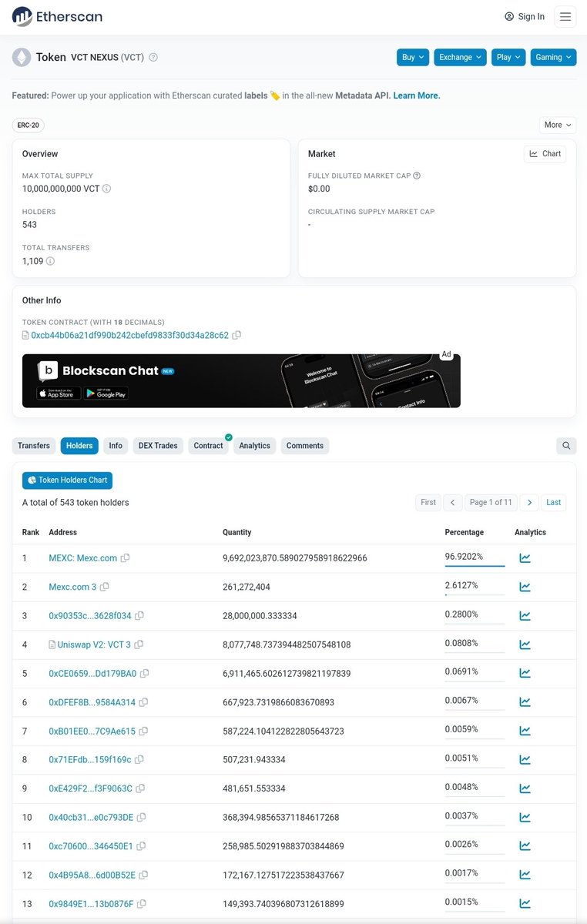The width and height of the screenshot is (587, 924).
Task: Switch to the Info tab
Action: tap(116, 446)
